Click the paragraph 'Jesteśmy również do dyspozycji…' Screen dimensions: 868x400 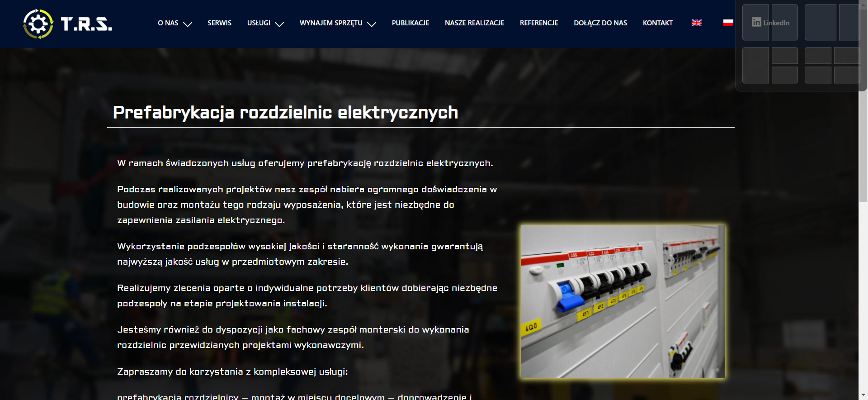(293, 337)
